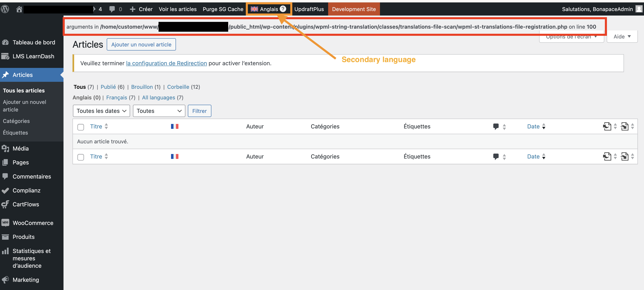The image size is (644, 290).
Task: Click the Complianz checkmark icon
Action: 5,190
